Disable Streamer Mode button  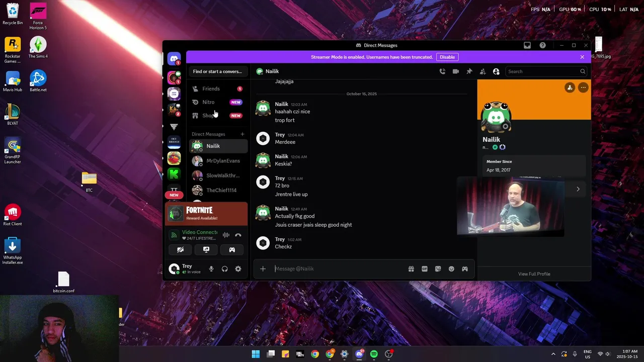[x=447, y=57]
